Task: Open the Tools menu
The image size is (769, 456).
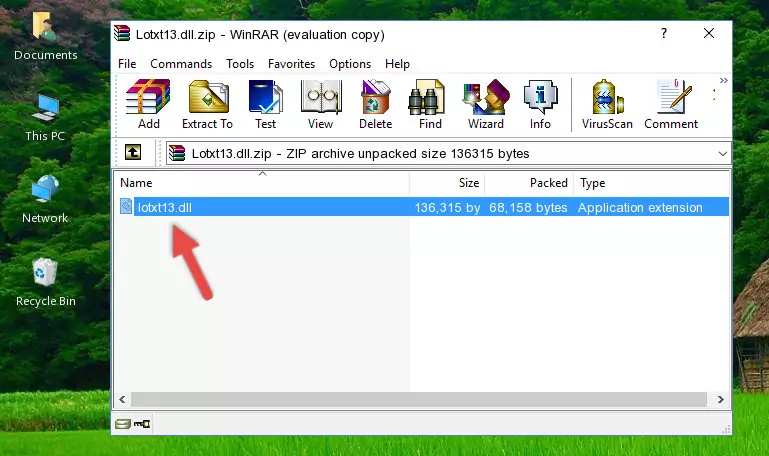Action: point(240,64)
